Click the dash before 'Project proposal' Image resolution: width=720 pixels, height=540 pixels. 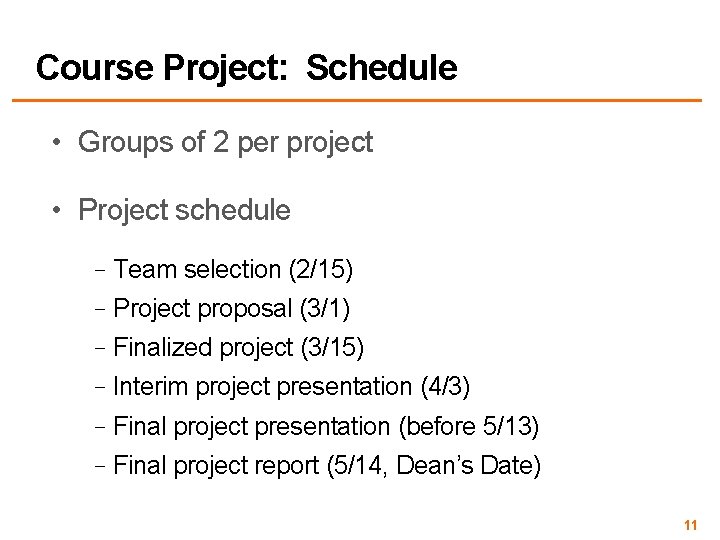click(x=100, y=309)
